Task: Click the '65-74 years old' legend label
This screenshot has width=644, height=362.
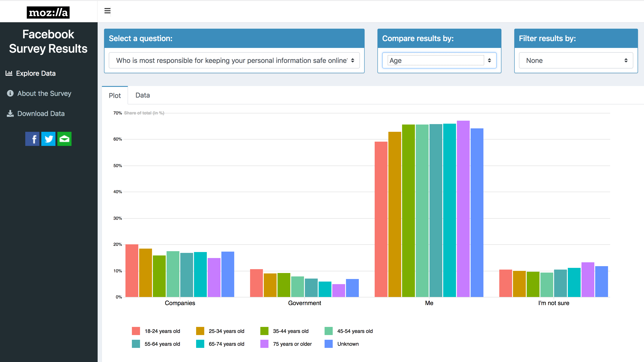Action: click(227, 344)
